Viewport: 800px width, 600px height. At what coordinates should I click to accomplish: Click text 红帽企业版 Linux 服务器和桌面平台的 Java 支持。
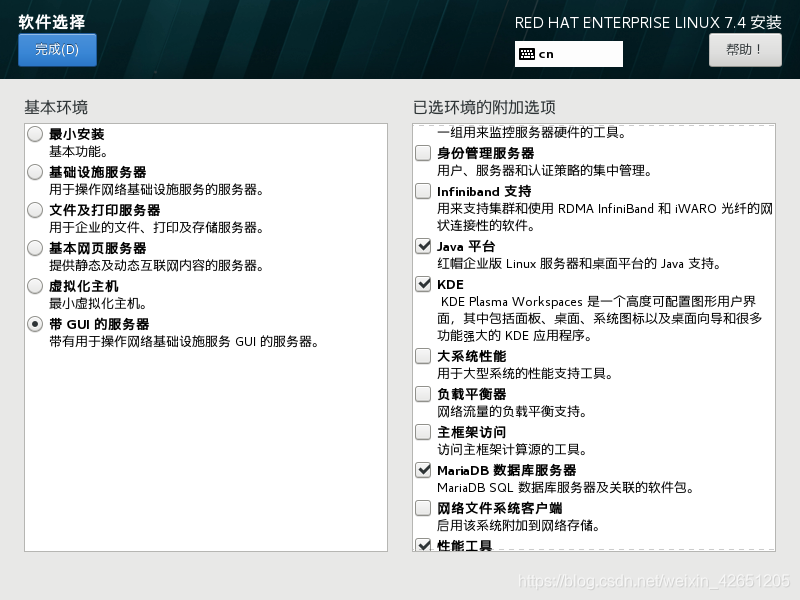[579, 264]
